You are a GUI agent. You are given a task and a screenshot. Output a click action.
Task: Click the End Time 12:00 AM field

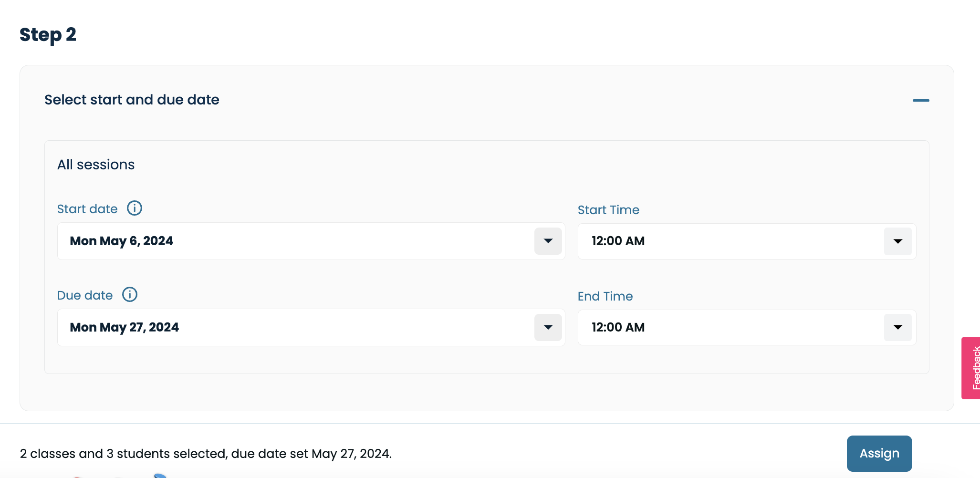click(747, 327)
